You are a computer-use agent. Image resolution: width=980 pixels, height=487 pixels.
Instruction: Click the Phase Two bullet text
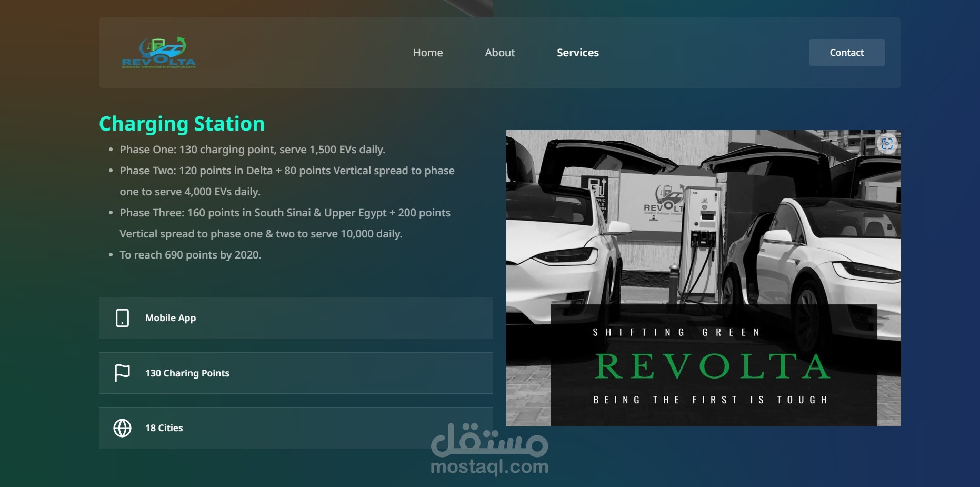click(287, 181)
